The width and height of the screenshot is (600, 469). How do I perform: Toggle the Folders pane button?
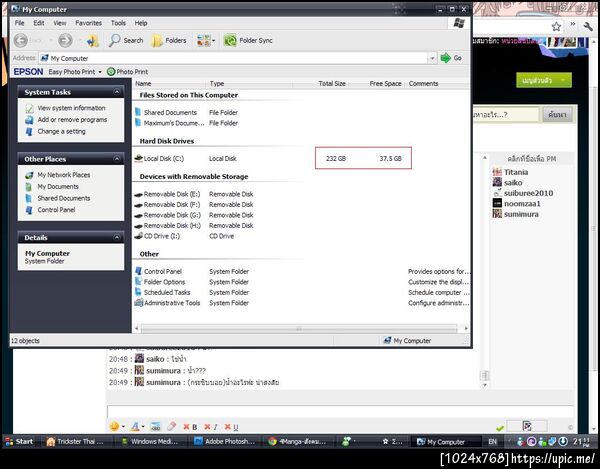pos(169,40)
